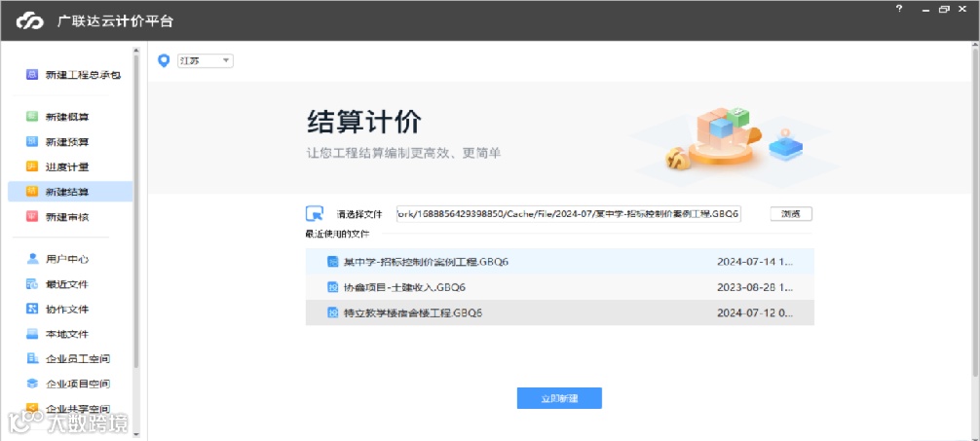Click the 新建工程总承包 icon in sidebar
This screenshot has height=441, width=980.
32,74
